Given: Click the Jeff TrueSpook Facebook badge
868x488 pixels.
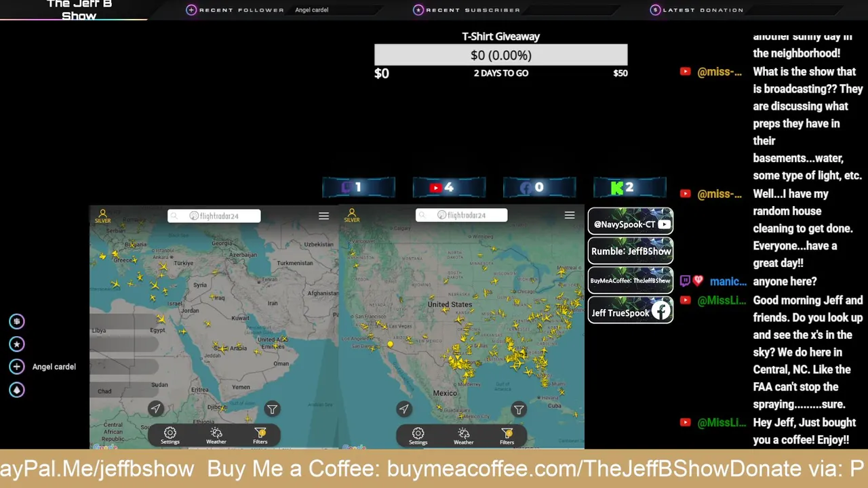Looking at the screenshot, I should tap(631, 310).
